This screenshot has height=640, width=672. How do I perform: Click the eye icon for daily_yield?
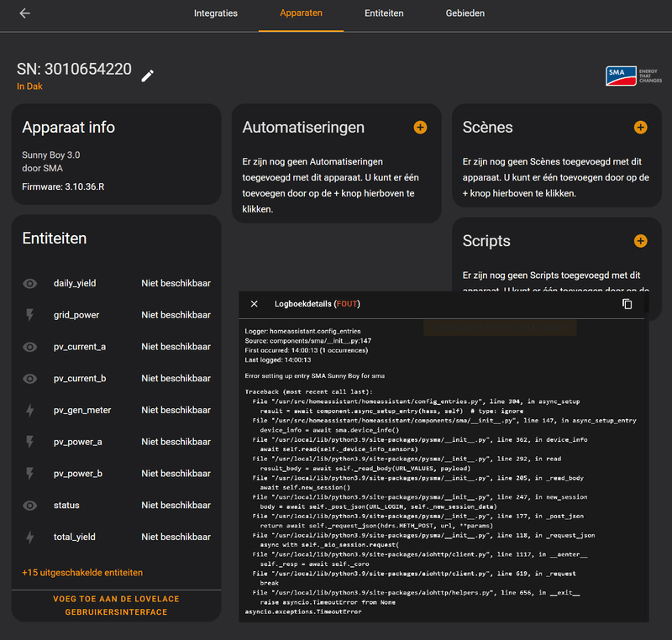pyautogui.click(x=30, y=284)
